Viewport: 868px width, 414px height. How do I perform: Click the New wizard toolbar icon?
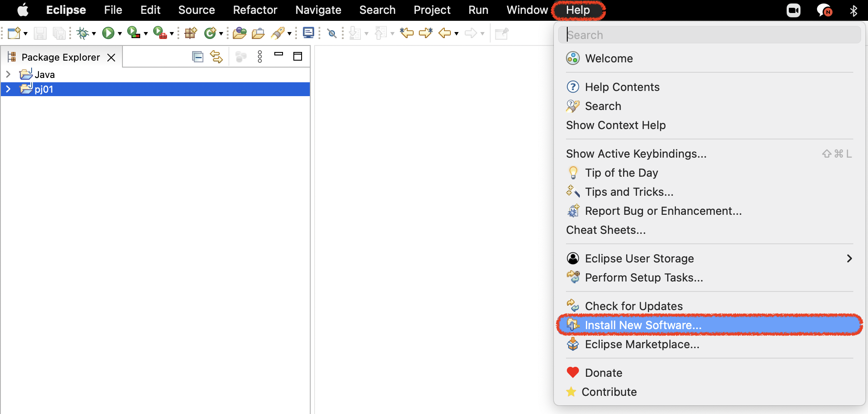(14, 33)
